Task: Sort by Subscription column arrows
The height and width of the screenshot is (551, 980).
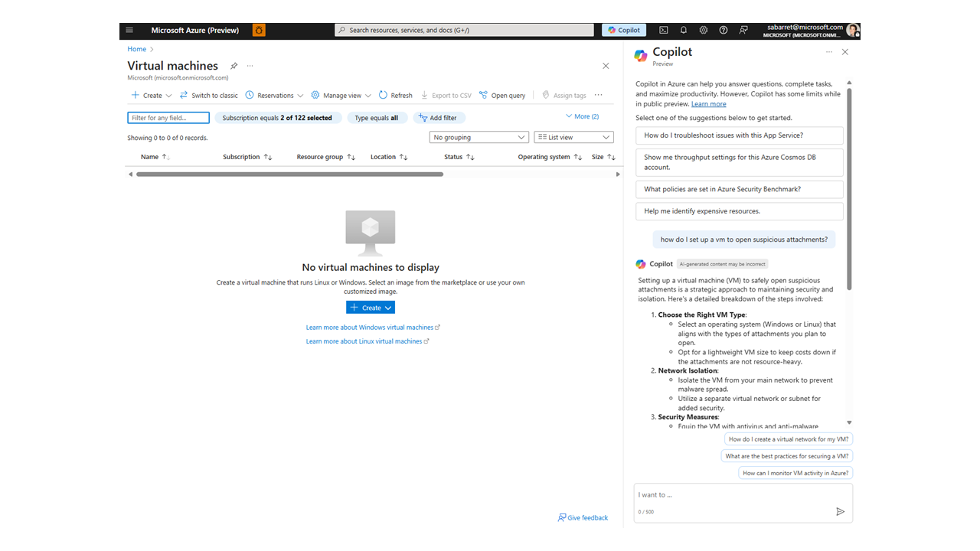Action: point(268,157)
